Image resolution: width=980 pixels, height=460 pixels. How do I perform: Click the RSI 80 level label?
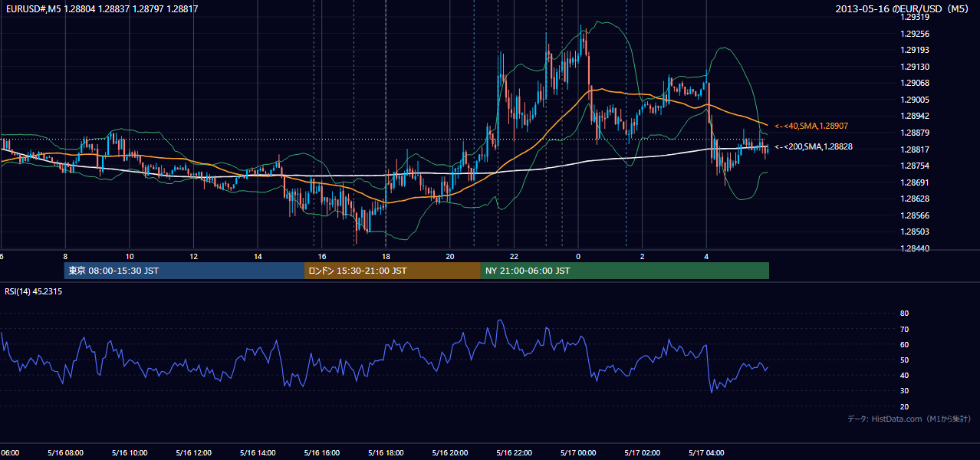904,314
